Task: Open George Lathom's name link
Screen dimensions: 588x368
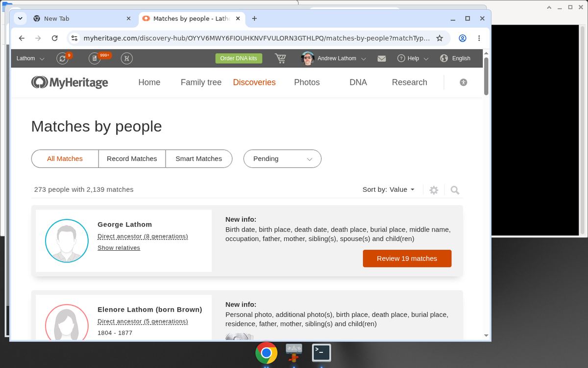Action: [x=124, y=224]
